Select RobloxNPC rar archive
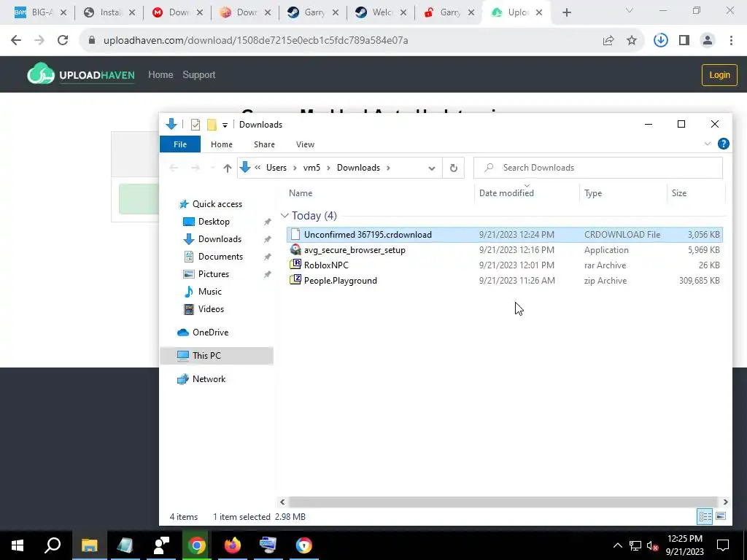 326,265
